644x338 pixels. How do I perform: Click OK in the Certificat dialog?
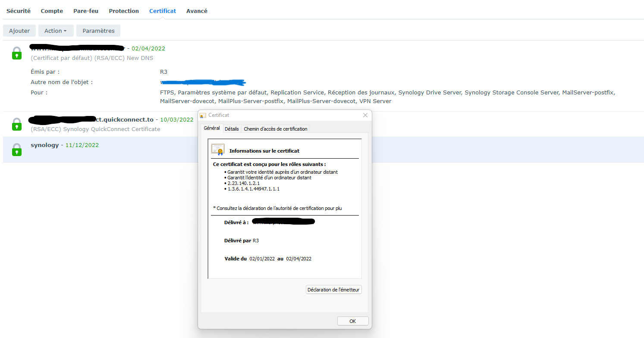coord(353,321)
